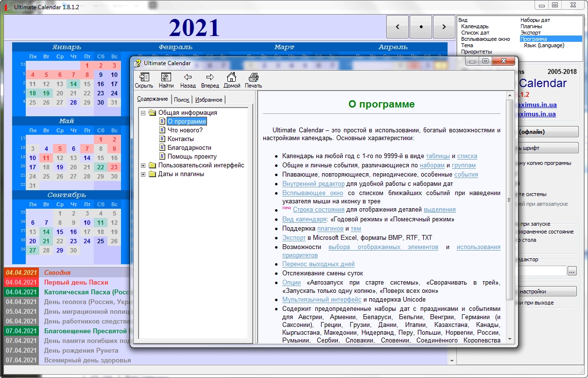Viewport: 588px width, 378px height.
Task: Click the Опции link
Action: coord(292,283)
